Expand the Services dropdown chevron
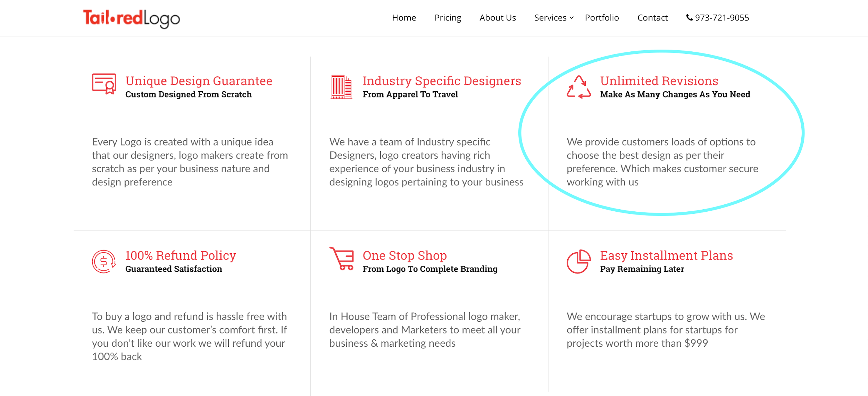This screenshot has width=868, height=396. pos(572,18)
